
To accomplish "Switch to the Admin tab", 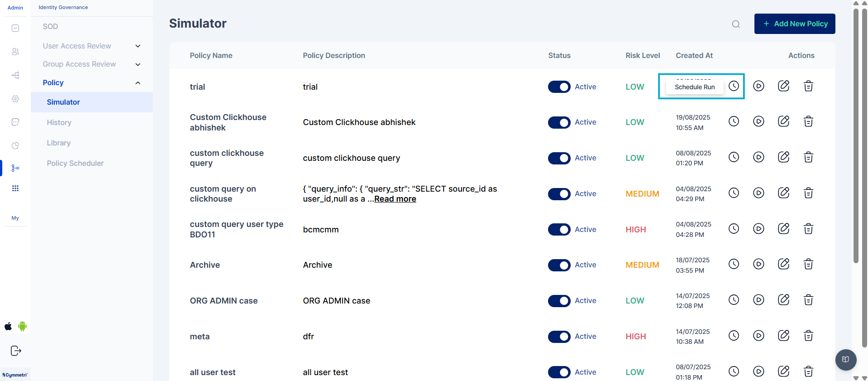I will pyautogui.click(x=15, y=8).
